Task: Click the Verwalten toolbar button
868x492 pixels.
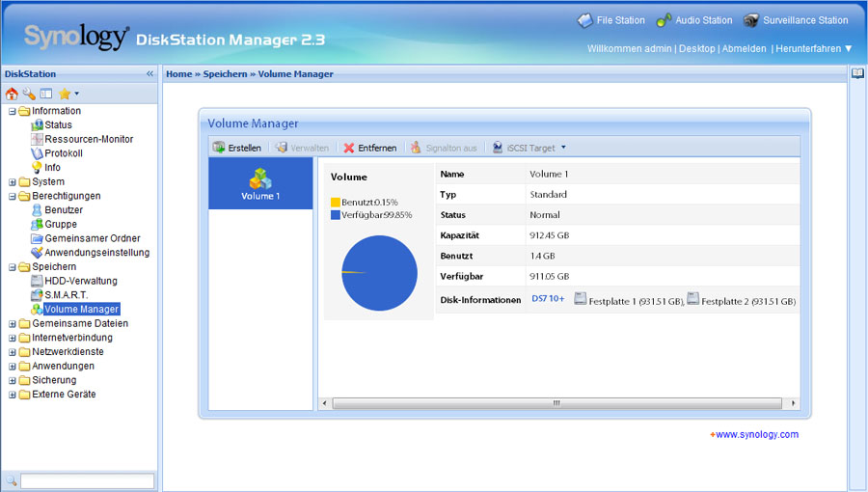Action: coord(302,148)
